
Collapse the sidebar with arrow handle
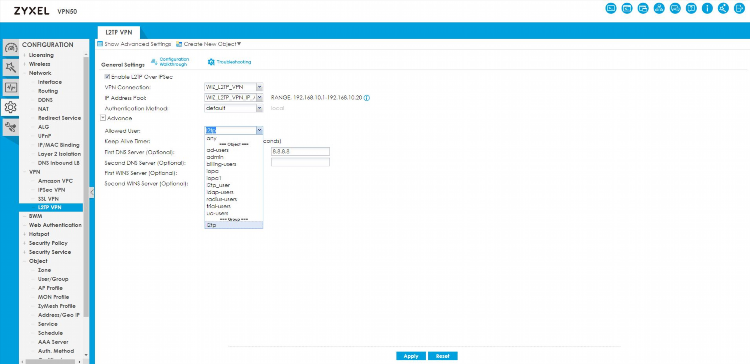tap(92, 191)
